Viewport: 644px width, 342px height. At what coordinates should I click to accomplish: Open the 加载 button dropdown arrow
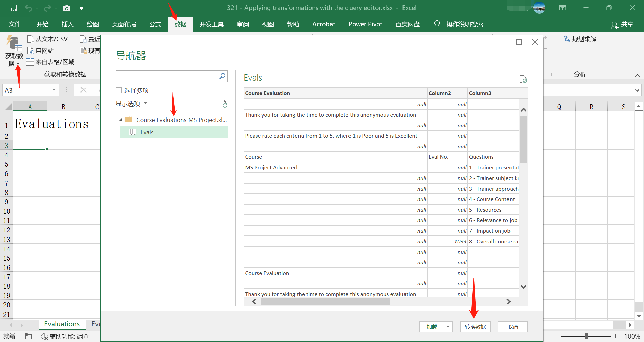448,327
